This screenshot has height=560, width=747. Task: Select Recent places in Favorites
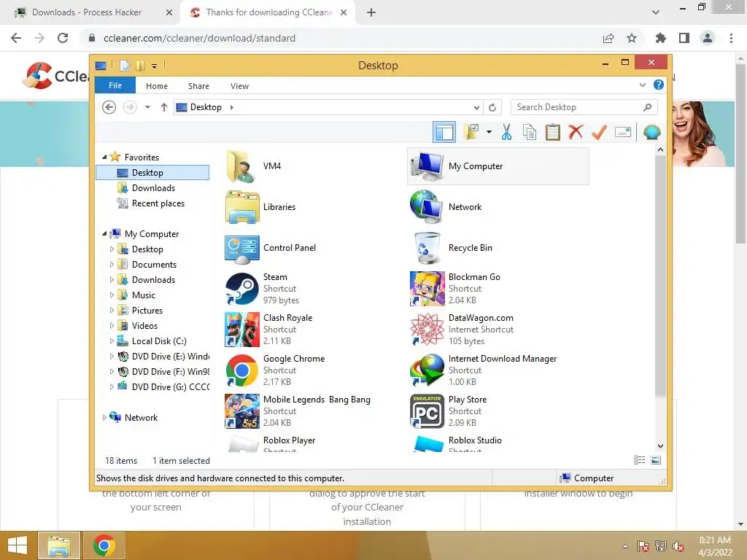click(x=158, y=203)
